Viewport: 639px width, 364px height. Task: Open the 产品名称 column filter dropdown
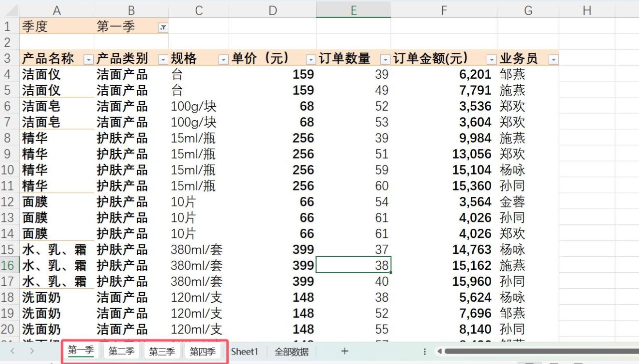[88, 60]
